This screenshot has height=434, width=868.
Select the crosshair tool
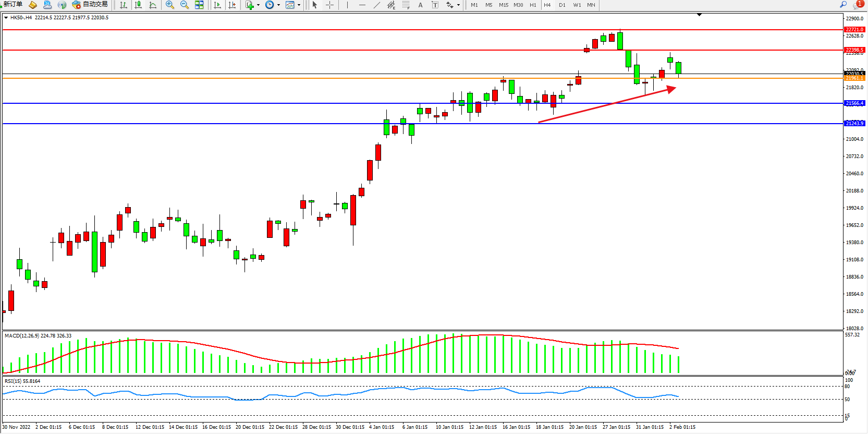[x=330, y=5]
